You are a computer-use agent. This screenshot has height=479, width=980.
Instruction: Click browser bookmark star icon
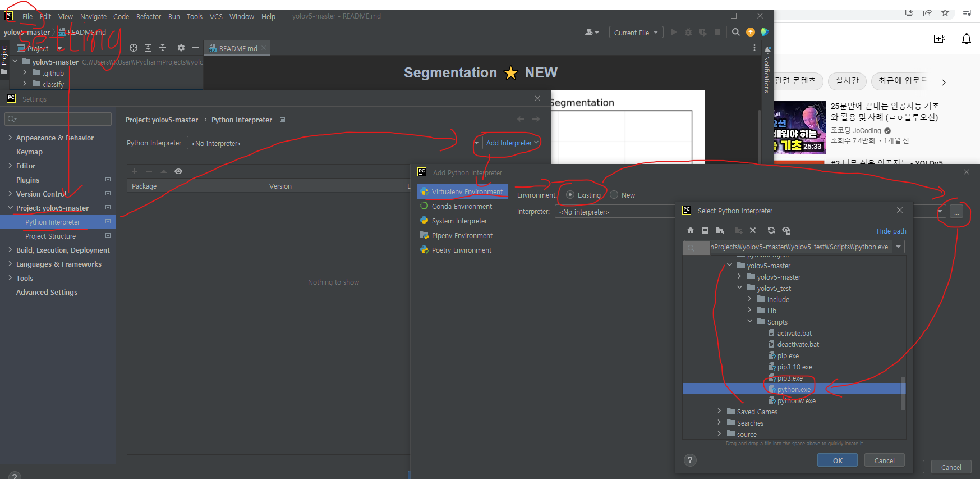click(x=945, y=13)
